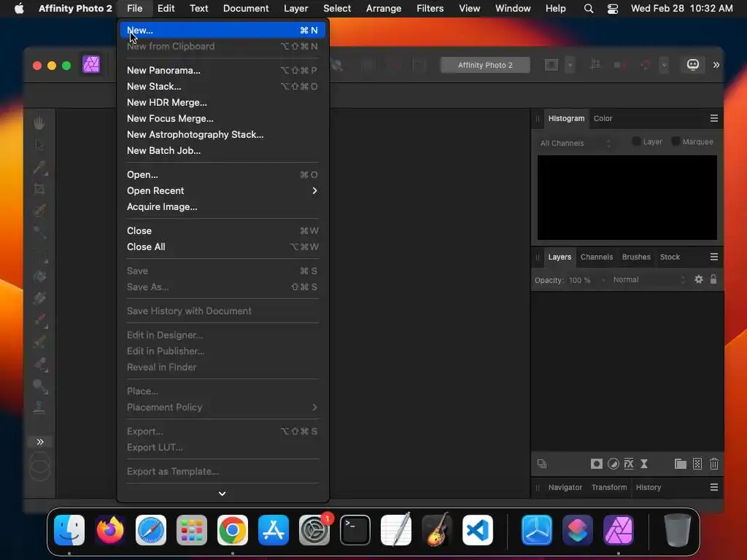
Task: Choose New Focus Merge... menu item
Action: [x=222, y=119]
